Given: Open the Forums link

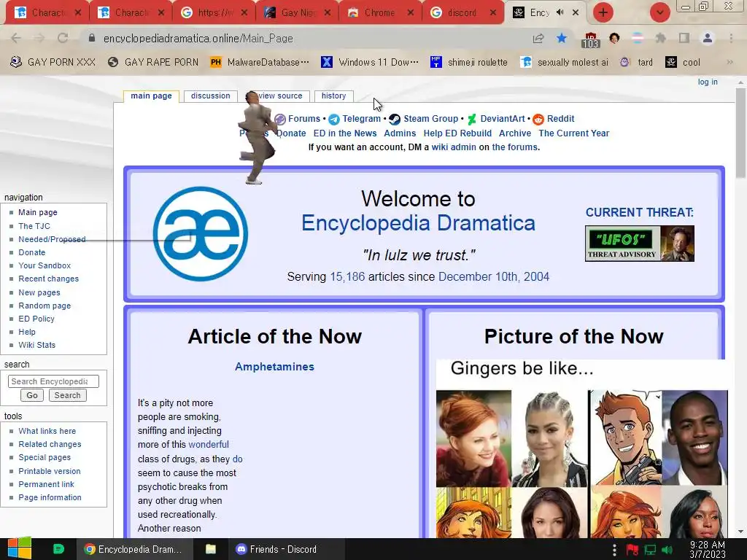Looking at the screenshot, I should pos(304,119).
